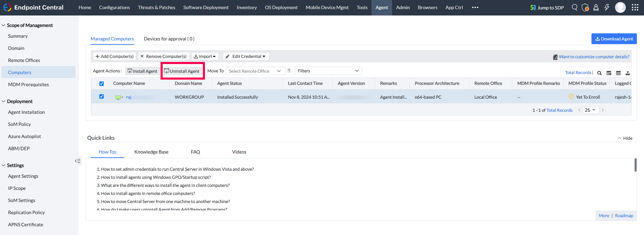Search the computers table with magnifier icon

[x=600, y=73]
